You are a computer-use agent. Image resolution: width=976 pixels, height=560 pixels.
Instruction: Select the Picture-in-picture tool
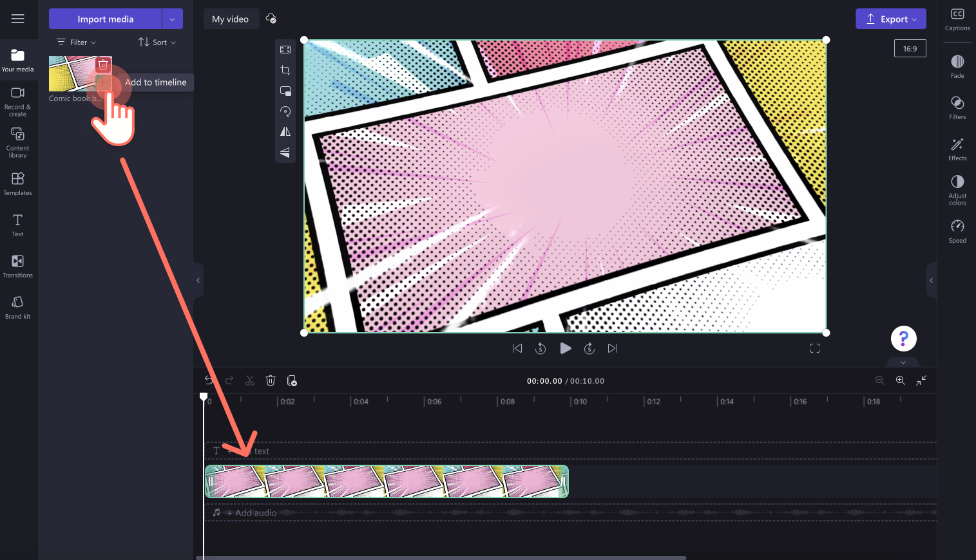click(285, 91)
